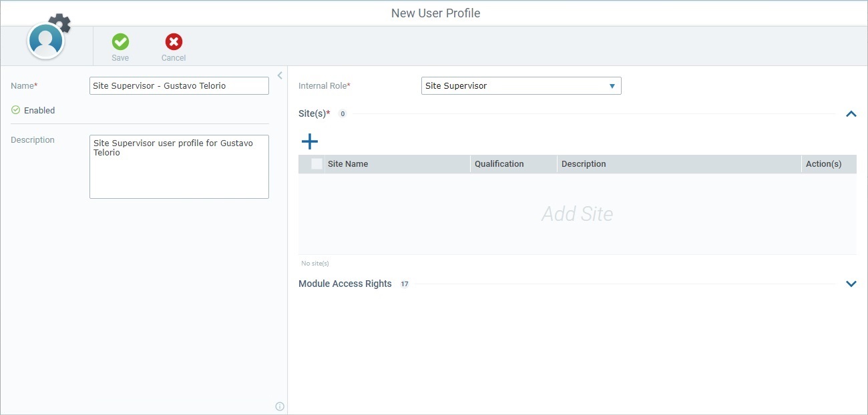Click the info icon at the panel bottom

coord(280,406)
